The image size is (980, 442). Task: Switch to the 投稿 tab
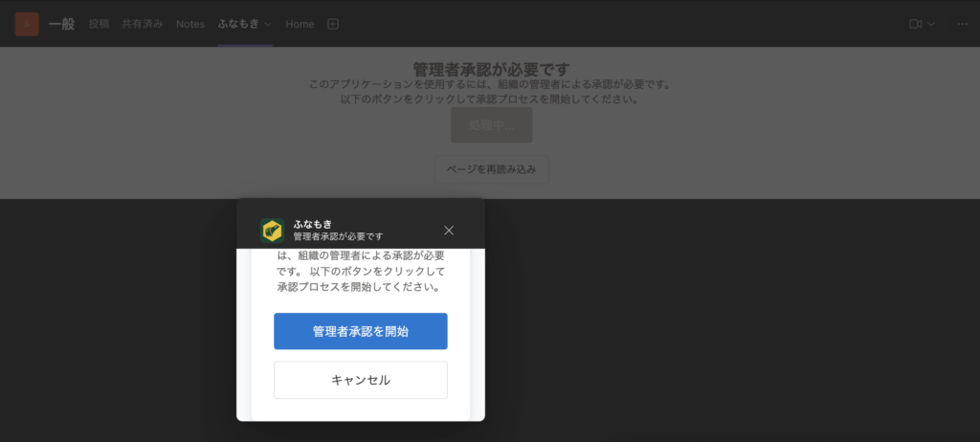coord(100,24)
